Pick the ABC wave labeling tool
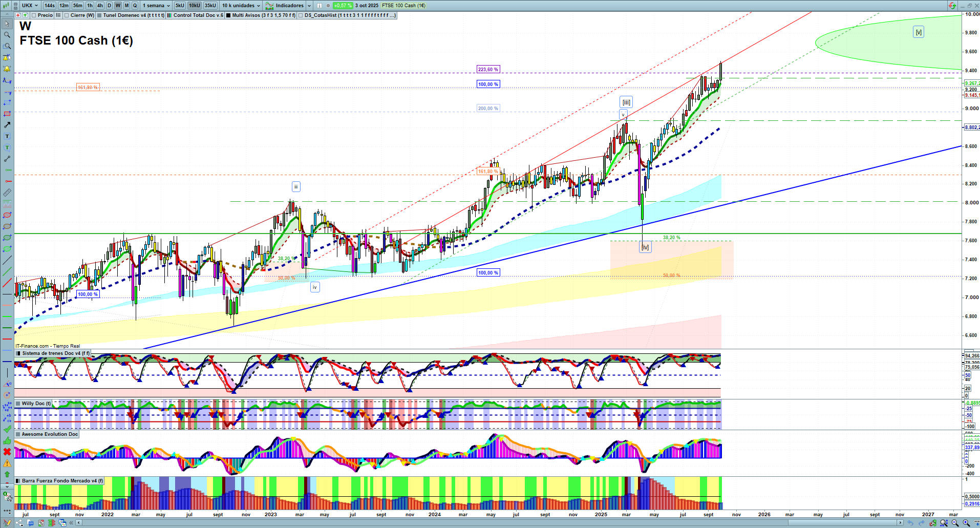980x528 pixels. point(7,418)
